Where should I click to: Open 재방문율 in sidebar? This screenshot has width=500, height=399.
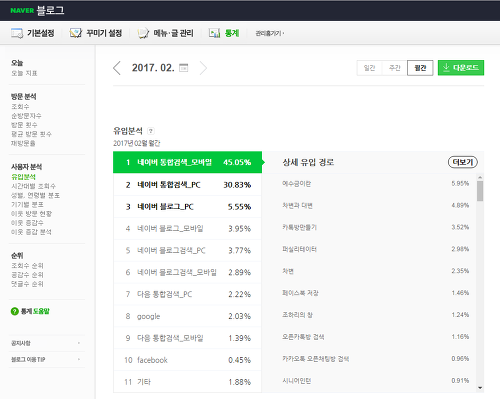23,143
